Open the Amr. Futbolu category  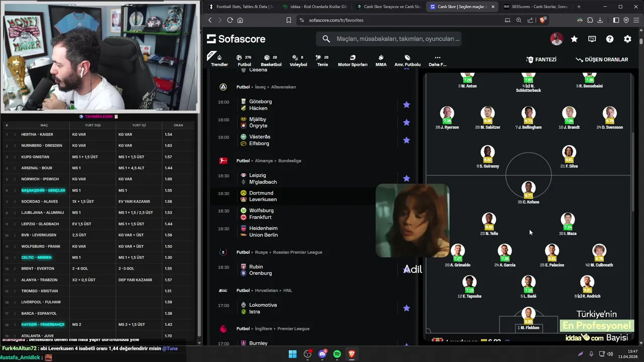(407, 60)
